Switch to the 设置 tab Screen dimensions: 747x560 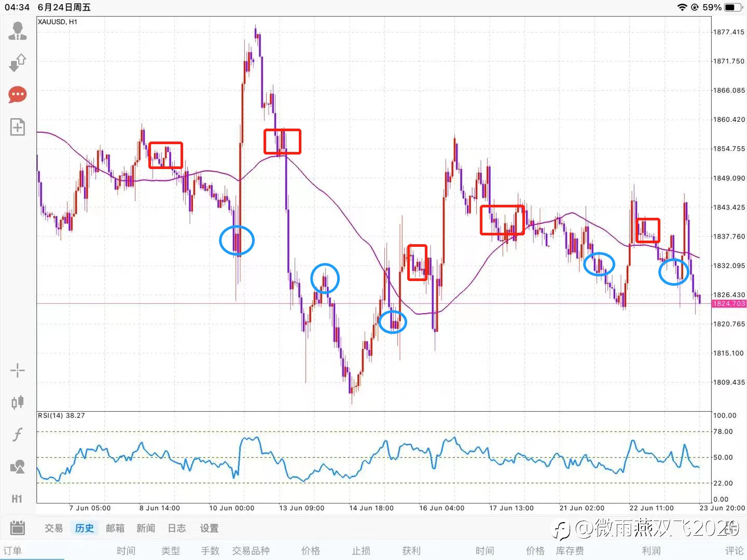coord(209,528)
